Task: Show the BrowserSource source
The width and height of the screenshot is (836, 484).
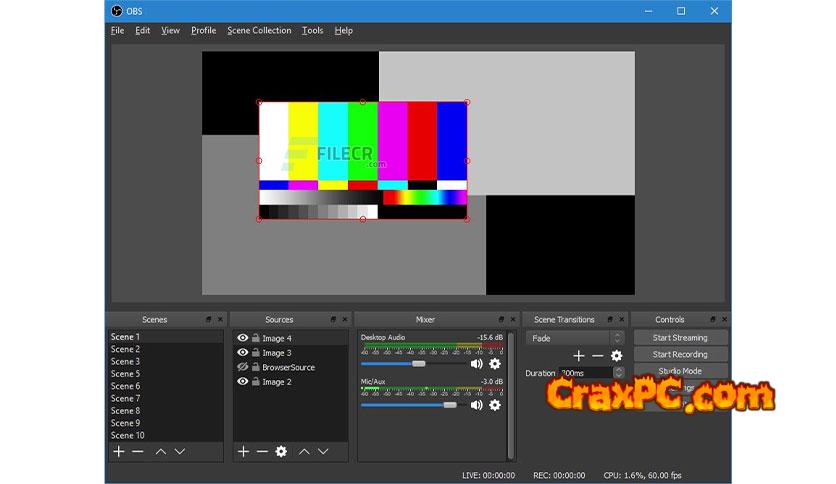Action: pyautogui.click(x=242, y=367)
